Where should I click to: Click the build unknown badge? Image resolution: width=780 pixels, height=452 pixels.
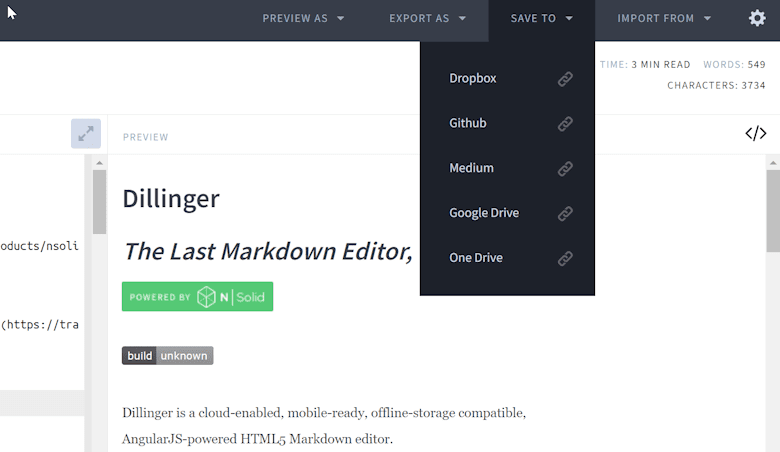168,356
